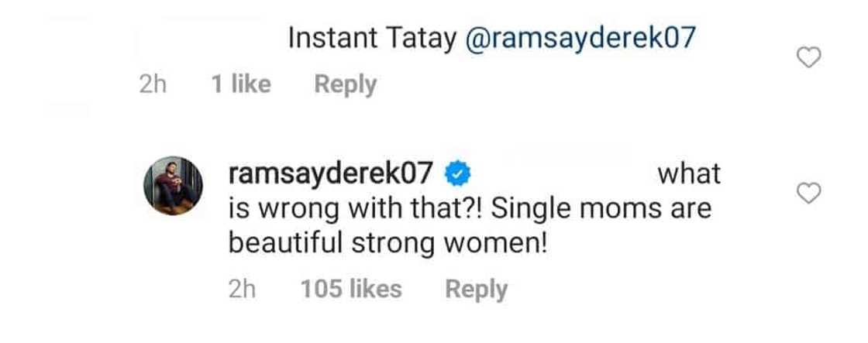
Task: Reply to the "Instant Tatay" comment
Action: [345, 84]
